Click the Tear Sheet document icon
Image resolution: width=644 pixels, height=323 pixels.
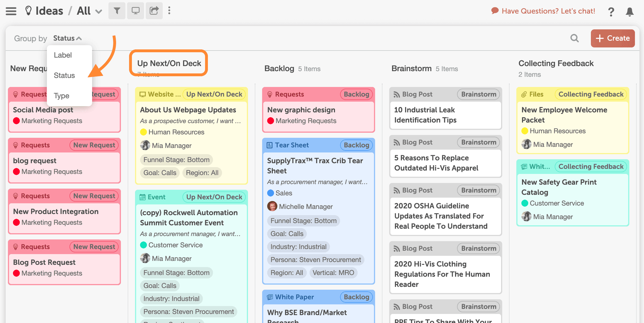(270, 145)
